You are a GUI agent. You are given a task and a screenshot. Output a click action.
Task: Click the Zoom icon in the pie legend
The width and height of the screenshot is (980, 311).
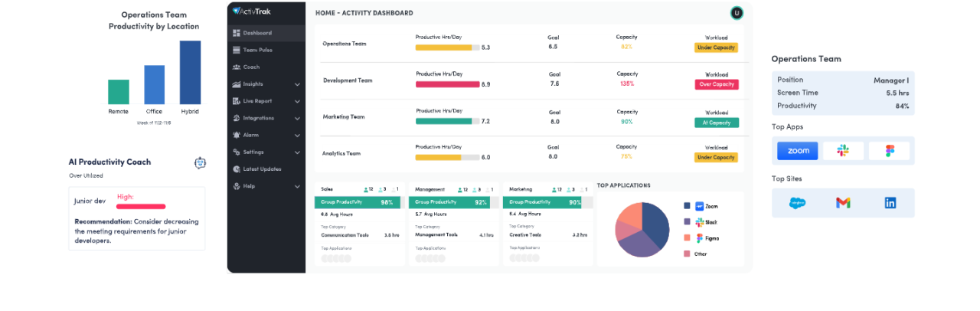coord(700,206)
